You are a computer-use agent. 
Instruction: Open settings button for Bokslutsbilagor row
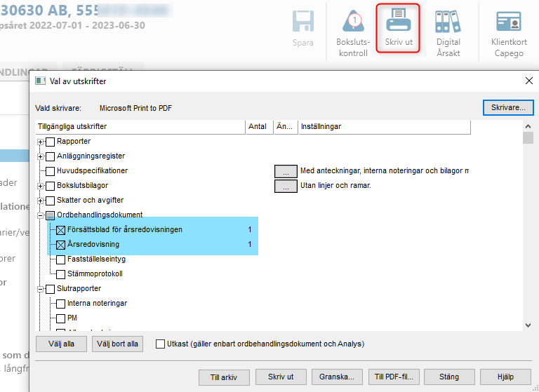click(286, 186)
